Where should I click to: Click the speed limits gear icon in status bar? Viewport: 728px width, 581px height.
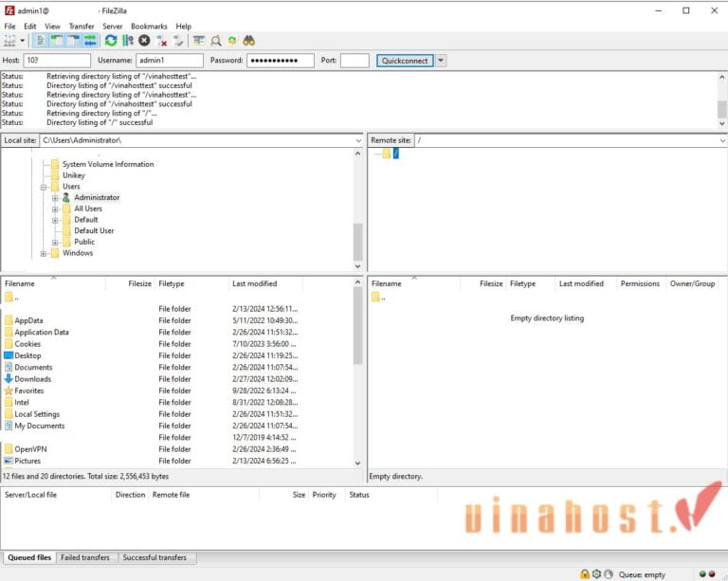tap(596, 574)
